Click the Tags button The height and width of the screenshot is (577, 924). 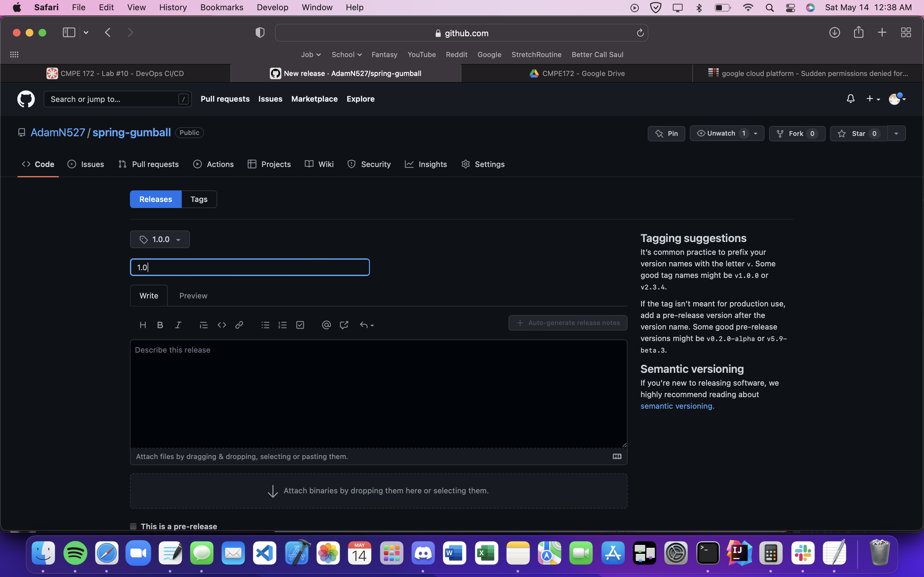[199, 199]
